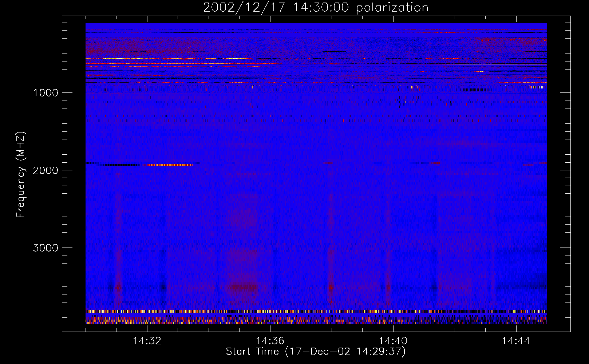Click the plot title '2002/12/17 14:30:00 polarization'

point(316,8)
